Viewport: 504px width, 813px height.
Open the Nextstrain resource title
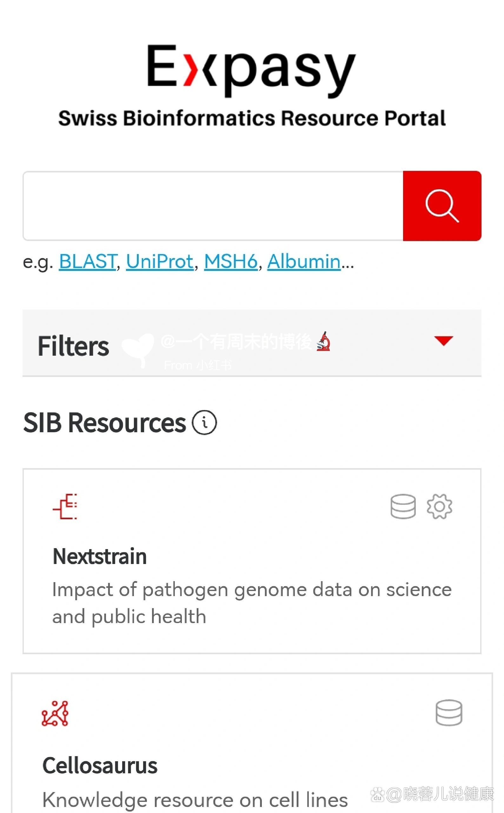(100, 557)
